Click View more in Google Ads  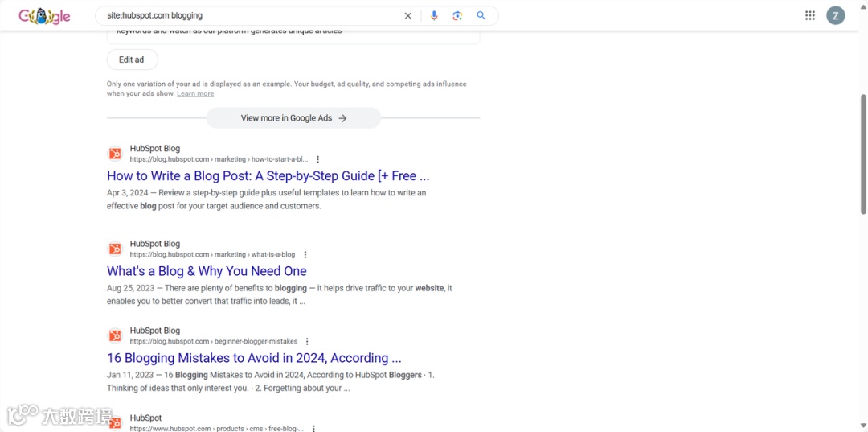coord(293,118)
